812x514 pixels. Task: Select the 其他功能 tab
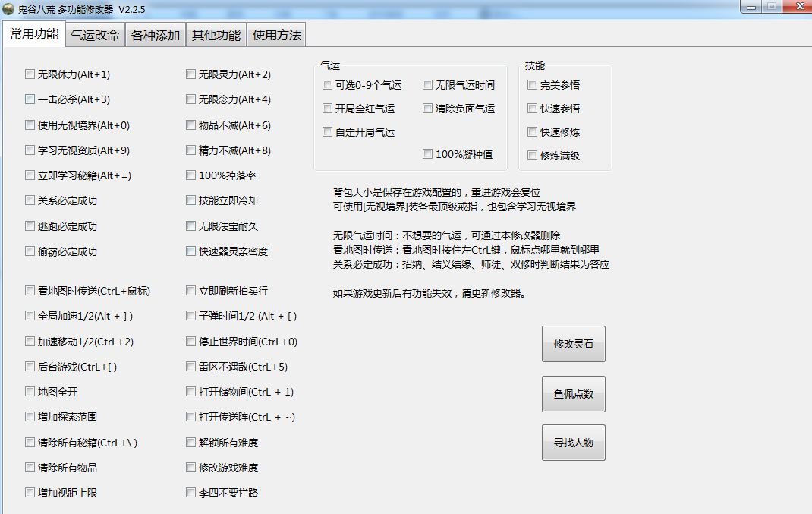tap(216, 35)
